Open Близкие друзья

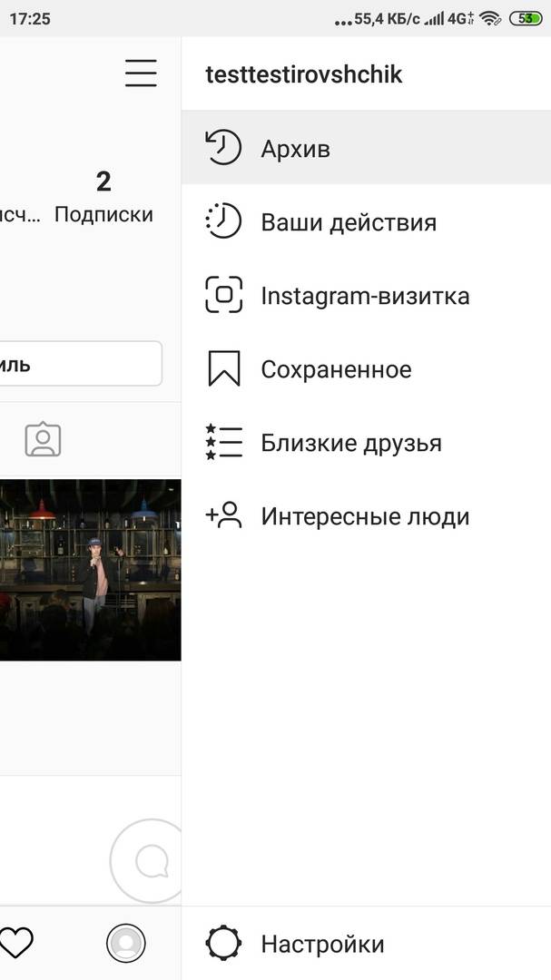[x=366, y=443]
